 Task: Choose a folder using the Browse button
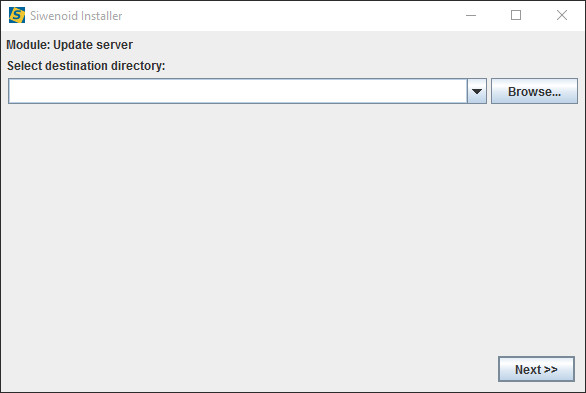click(x=534, y=91)
